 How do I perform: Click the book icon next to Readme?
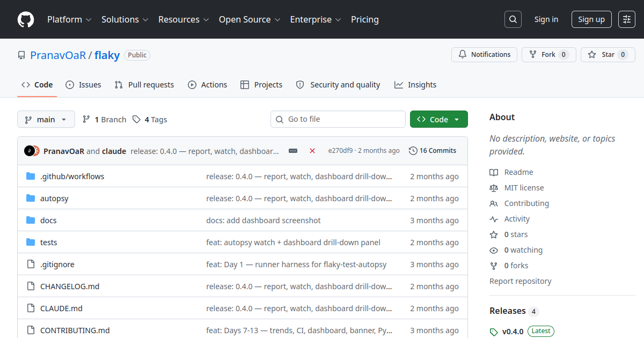click(x=494, y=172)
